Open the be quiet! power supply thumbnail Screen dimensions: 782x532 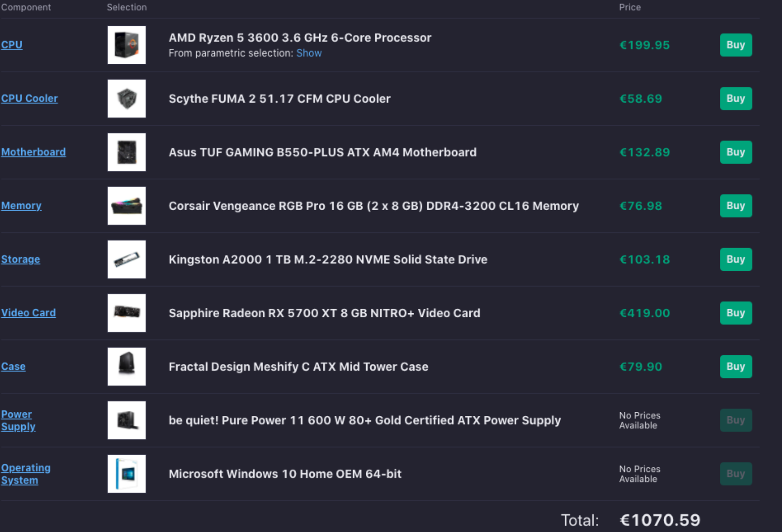[126, 420]
